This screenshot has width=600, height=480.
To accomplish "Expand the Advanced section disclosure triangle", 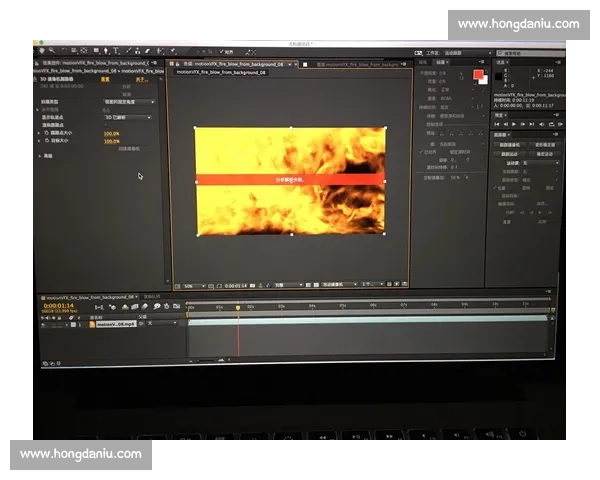I will pos(38,156).
